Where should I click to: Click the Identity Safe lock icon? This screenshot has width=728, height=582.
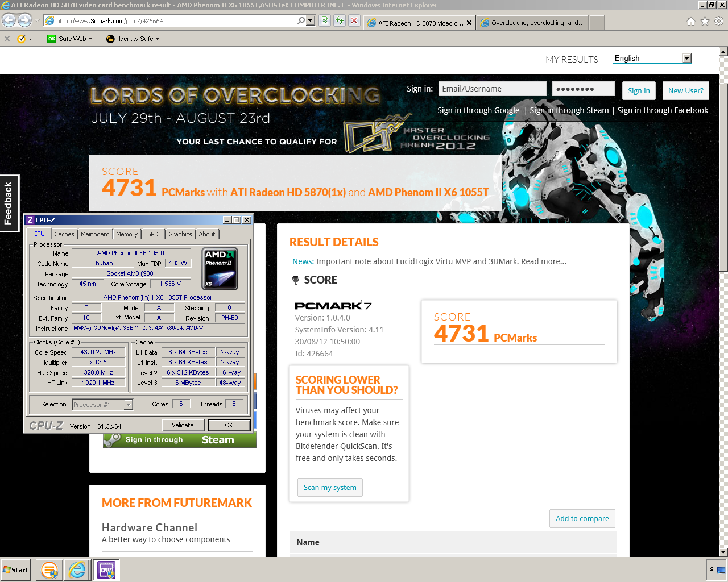click(x=110, y=39)
